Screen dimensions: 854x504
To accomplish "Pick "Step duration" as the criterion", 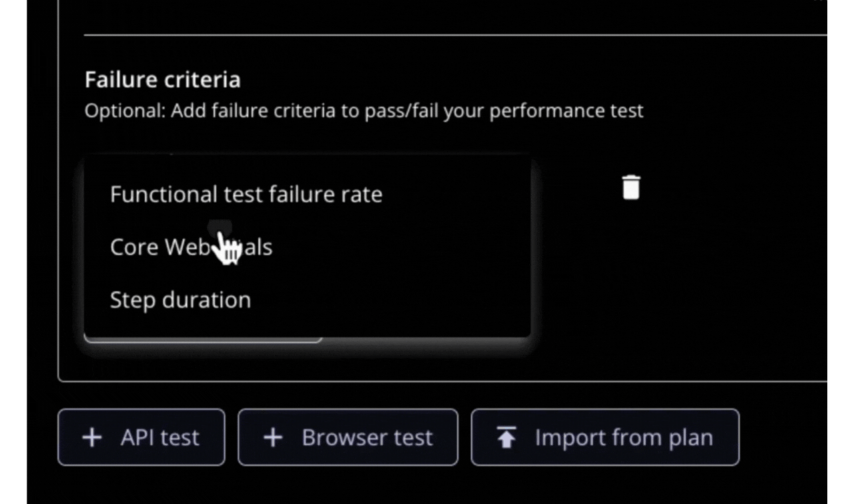I will tap(180, 299).
